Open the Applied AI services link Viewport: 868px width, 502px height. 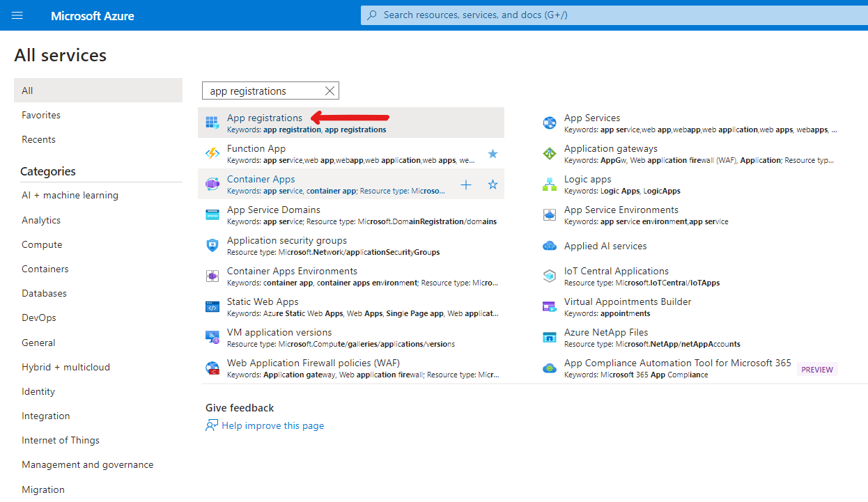[605, 246]
